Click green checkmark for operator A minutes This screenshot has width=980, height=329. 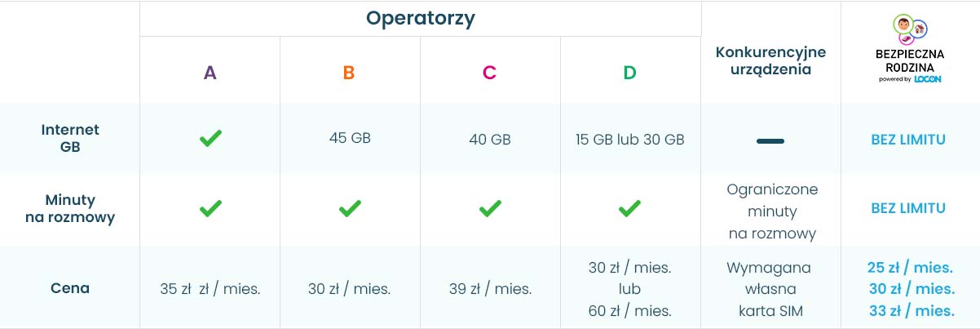[x=210, y=209]
